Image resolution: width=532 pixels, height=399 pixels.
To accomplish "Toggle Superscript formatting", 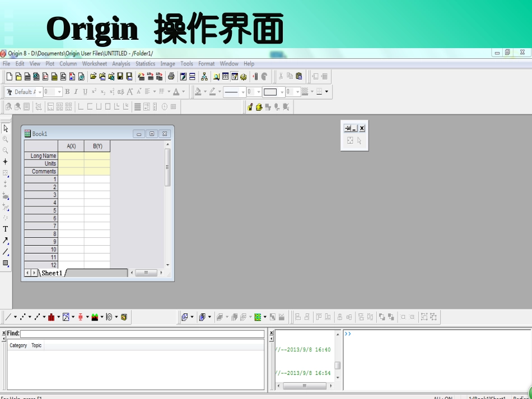I will point(94,92).
